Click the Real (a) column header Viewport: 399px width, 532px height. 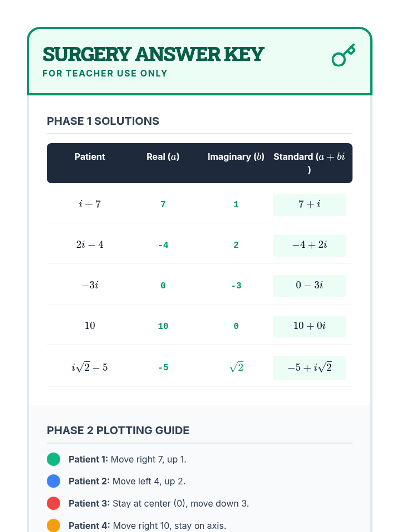[x=163, y=157]
